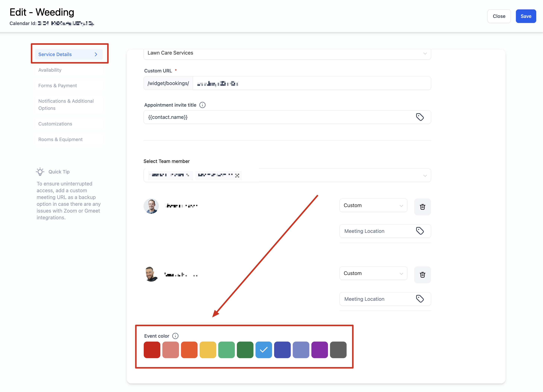The height and width of the screenshot is (392, 543).
Task: Switch to the Availability tab
Action: click(50, 70)
